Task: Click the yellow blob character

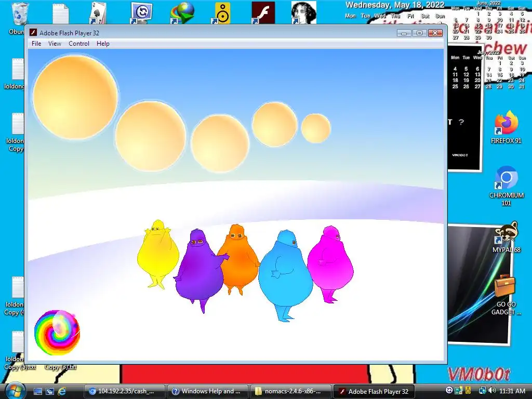Action: (158, 255)
